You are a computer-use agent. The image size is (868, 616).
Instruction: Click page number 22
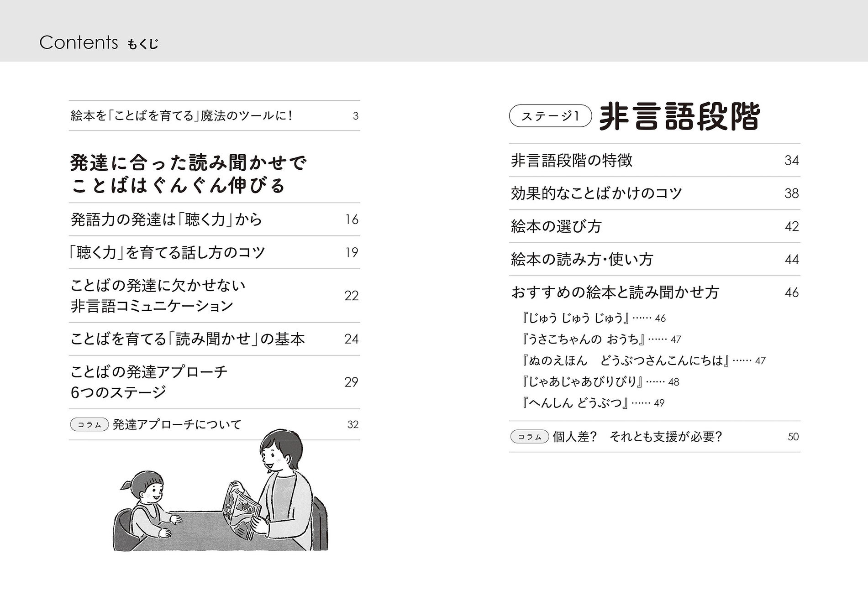[x=352, y=296]
